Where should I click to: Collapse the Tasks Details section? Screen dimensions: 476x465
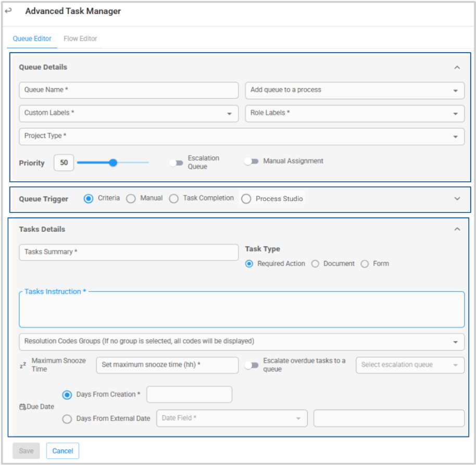(x=457, y=229)
